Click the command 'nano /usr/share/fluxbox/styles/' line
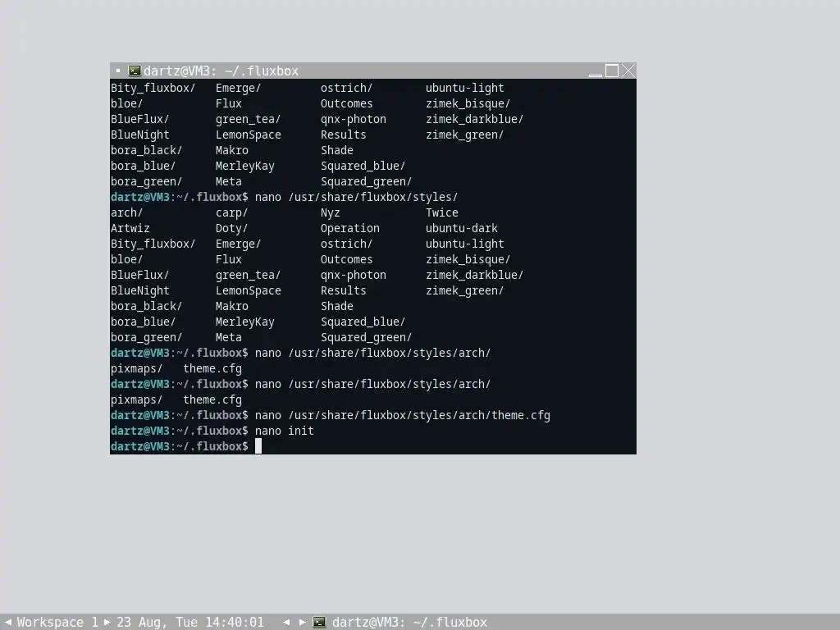The width and height of the screenshot is (840, 630). coord(356,197)
